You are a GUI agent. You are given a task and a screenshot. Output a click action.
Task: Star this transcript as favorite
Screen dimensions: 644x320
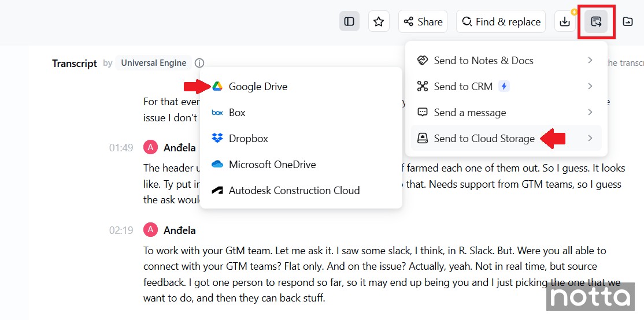coord(379,21)
